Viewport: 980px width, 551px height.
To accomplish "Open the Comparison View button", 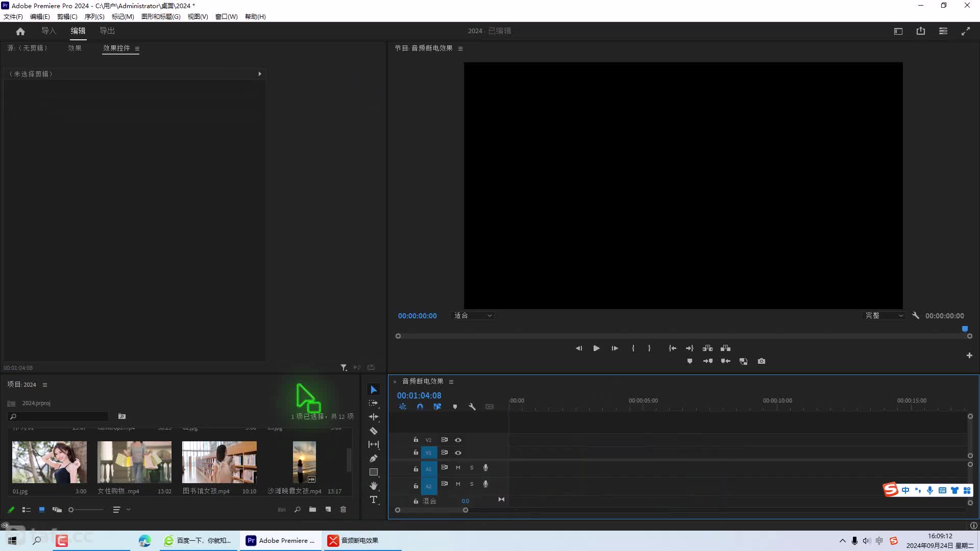I will (x=744, y=361).
